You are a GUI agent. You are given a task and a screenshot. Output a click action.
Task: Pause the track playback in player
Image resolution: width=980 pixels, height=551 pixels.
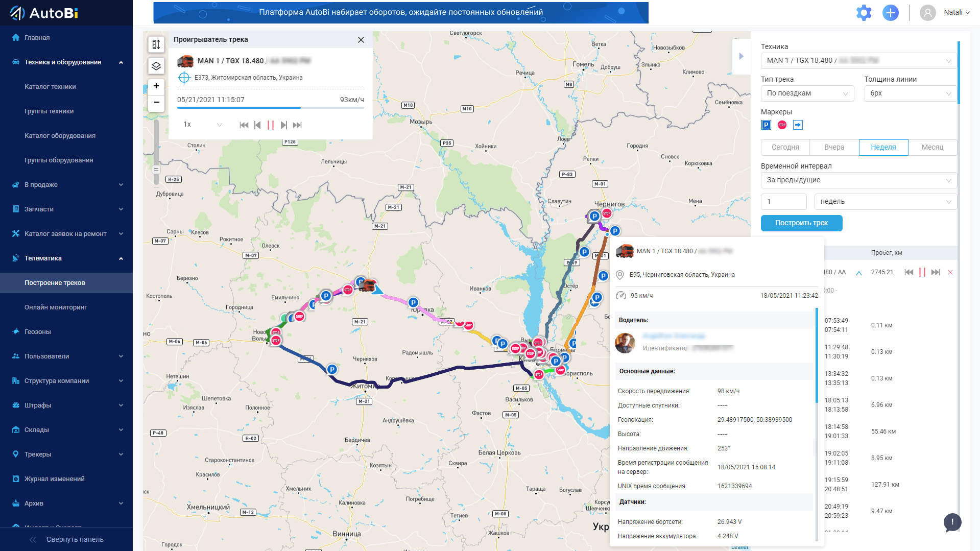[x=271, y=125]
